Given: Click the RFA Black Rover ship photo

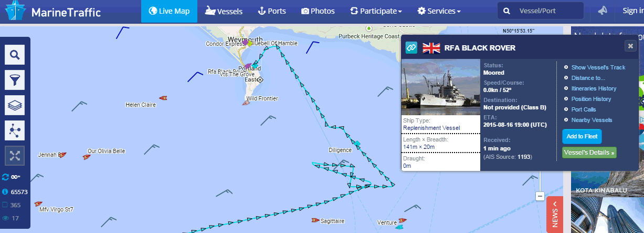Looking at the screenshot, I should [x=441, y=89].
